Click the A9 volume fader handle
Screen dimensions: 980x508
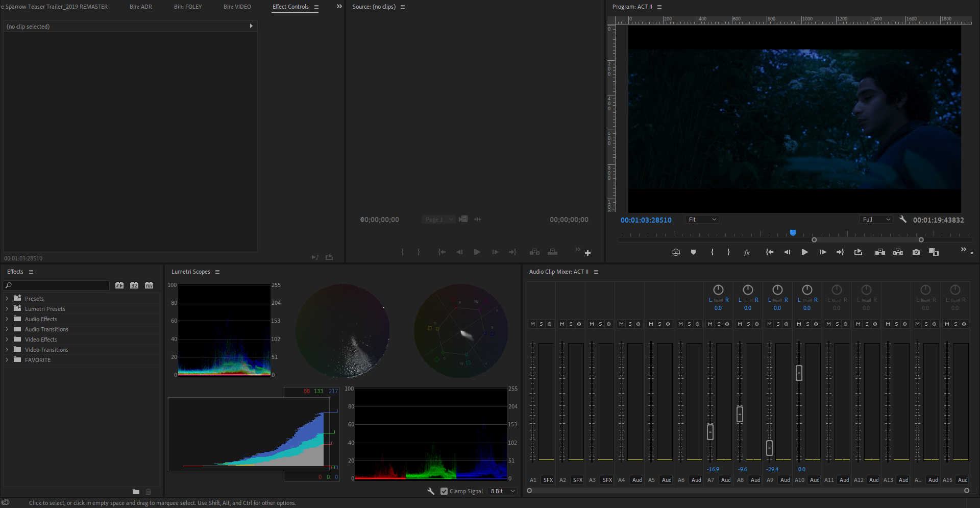point(769,448)
